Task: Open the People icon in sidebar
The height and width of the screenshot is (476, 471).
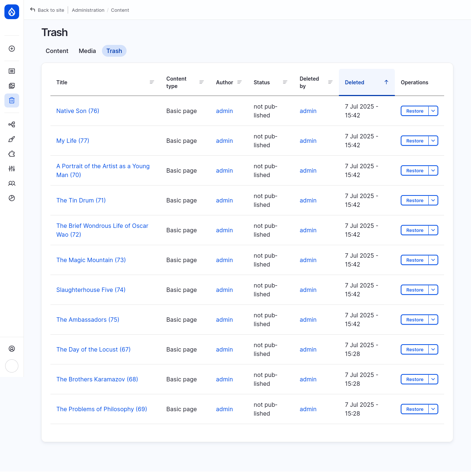Action: pyautogui.click(x=11, y=183)
